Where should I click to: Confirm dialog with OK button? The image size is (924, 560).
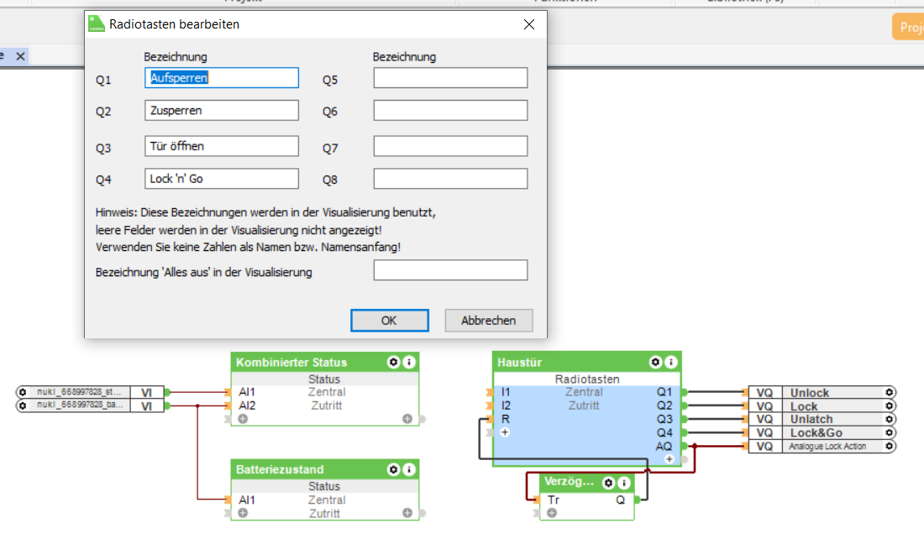[x=390, y=321]
